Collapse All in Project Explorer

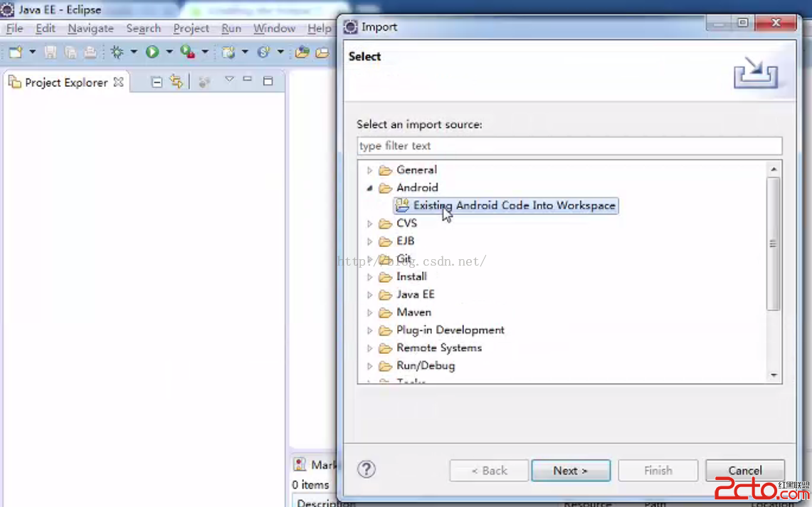(157, 82)
